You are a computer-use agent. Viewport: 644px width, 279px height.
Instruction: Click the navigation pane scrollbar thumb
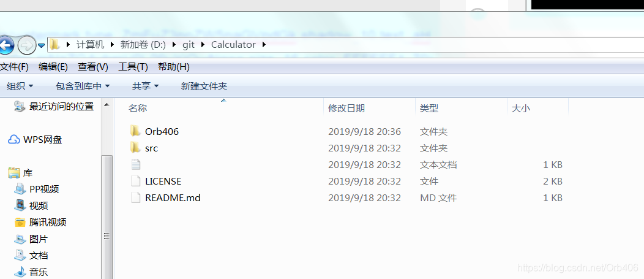click(107, 217)
